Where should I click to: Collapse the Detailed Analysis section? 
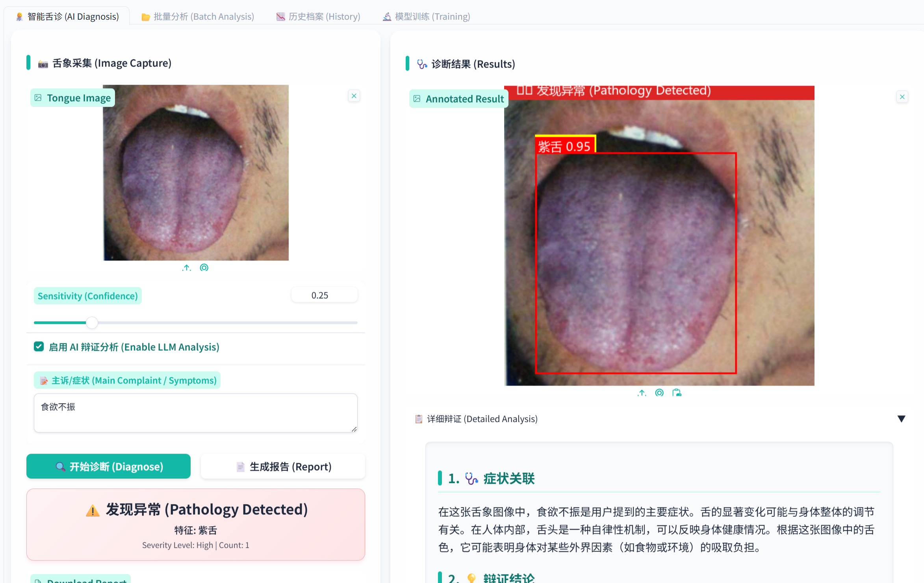click(902, 419)
